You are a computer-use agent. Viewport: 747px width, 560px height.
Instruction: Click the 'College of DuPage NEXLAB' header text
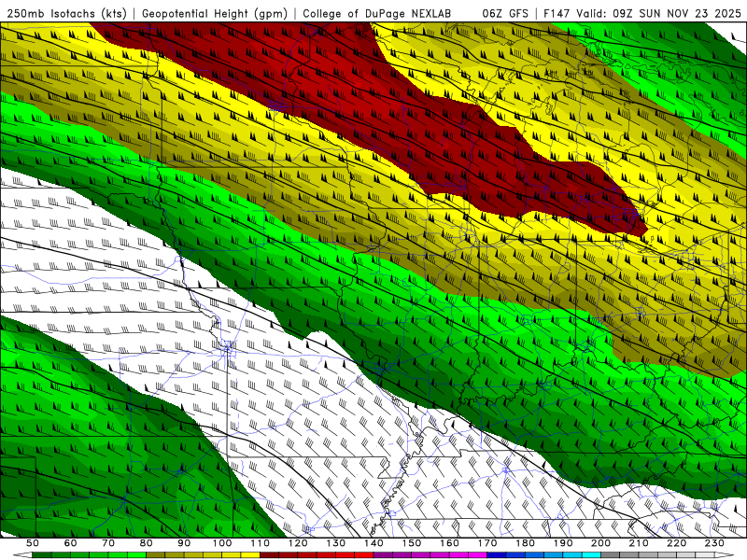point(377,13)
